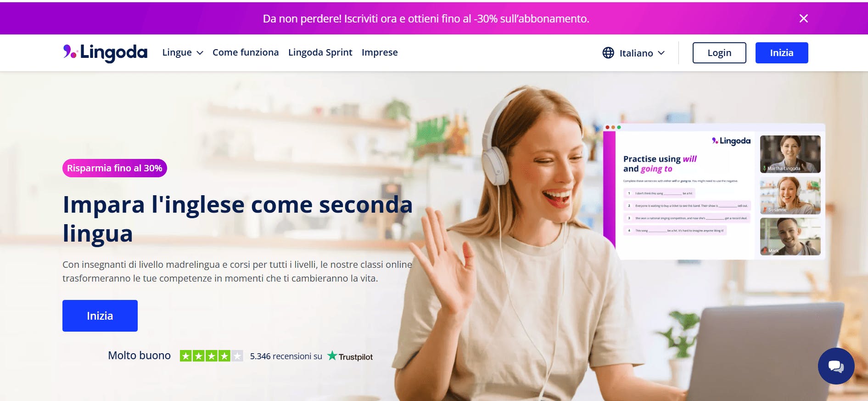The width and height of the screenshot is (868, 401).
Task: Click the Risparmia fino al 30% badge
Action: 115,168
